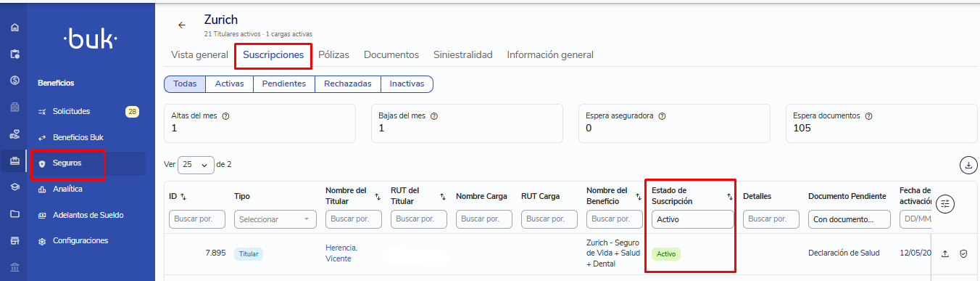Open the rows-per-page 25 dropdown

tap(196, 165)
